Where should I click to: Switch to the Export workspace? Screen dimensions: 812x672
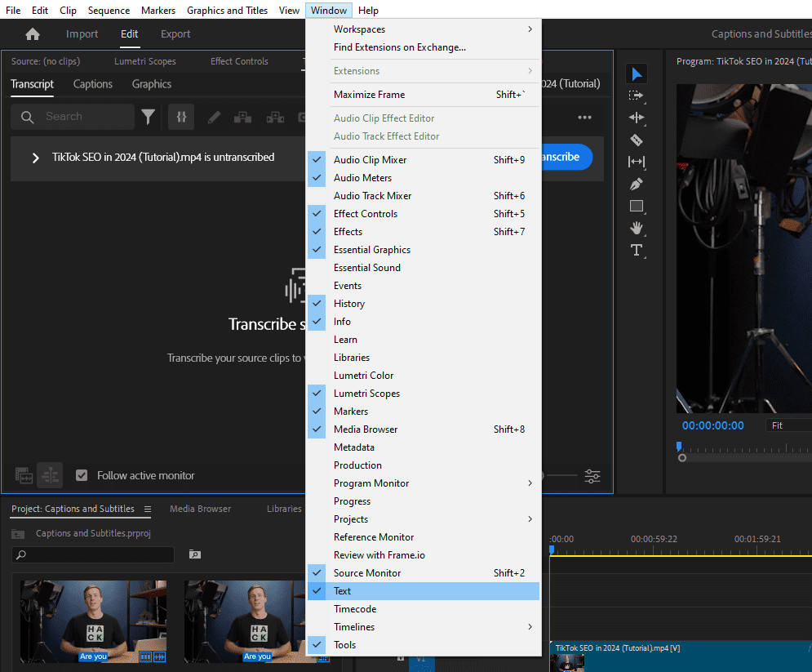[175, 34]
